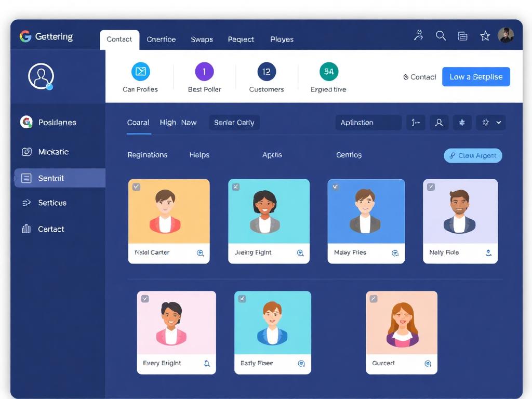Viewport: 532px width, 399px height.
Task: Toggle checkbox on Malay Files card
Action: pos(335,187)
